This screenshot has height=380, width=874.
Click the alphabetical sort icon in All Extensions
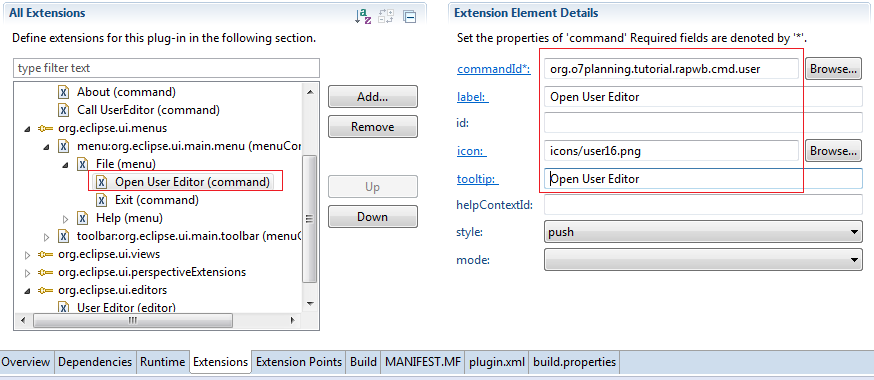(x=363, y=16)
